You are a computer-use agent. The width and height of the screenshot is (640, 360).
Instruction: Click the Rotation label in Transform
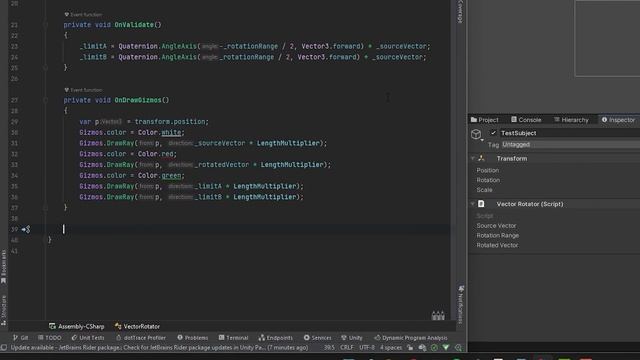(x=488, y=180)
